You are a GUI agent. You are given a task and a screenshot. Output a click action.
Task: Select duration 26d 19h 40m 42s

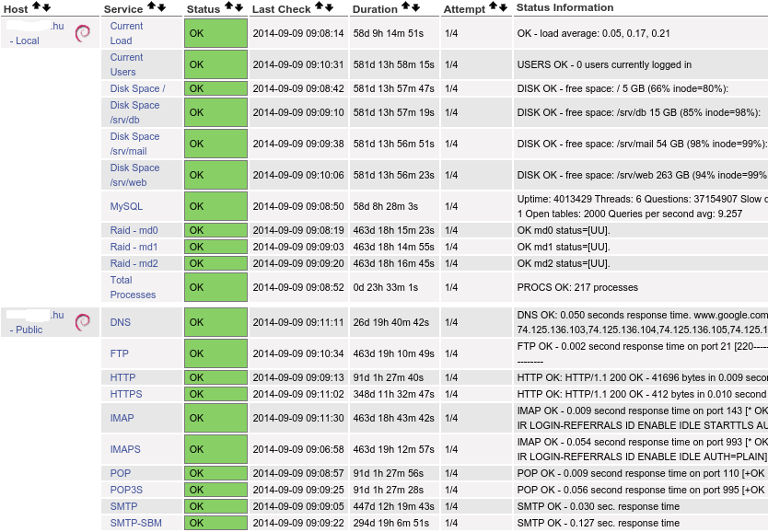pyautogui.click(x=391, y=322)
